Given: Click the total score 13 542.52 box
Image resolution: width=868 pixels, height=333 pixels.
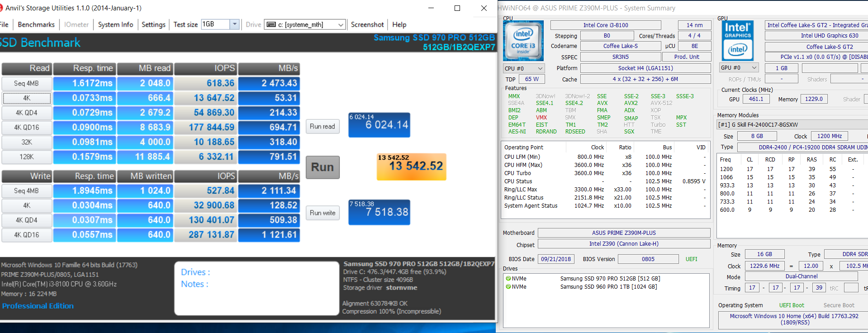Looking at the screenshot, I should pyautogui.click(x=412, y=166).
